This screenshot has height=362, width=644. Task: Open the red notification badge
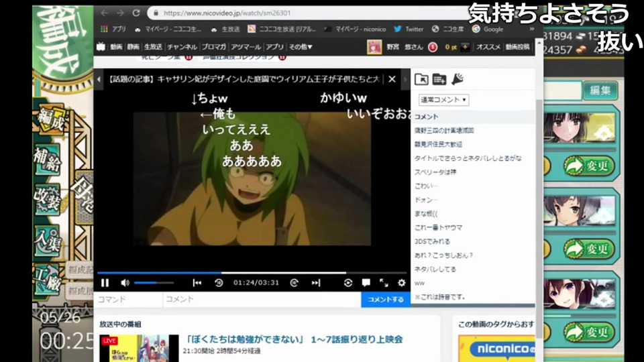tap(433, 47)
